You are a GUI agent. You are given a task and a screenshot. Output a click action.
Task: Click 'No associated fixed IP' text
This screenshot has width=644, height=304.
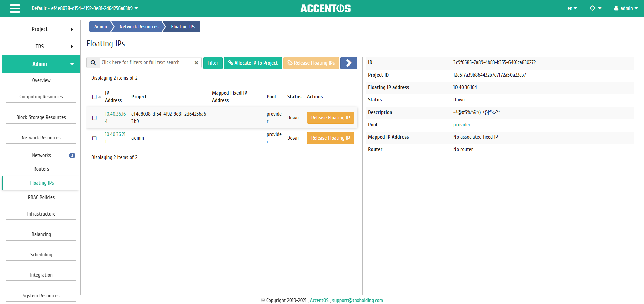tap(476, 137)
